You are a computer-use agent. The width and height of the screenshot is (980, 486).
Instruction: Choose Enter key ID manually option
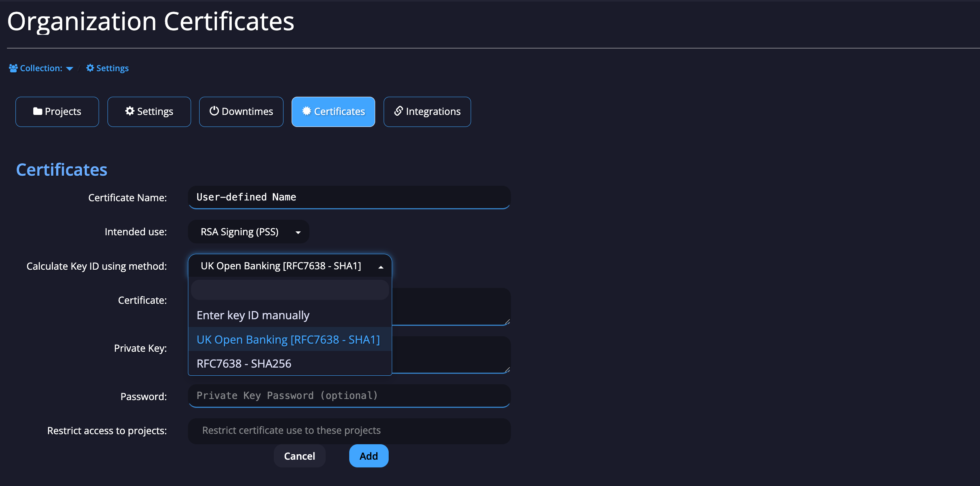click(253, 315)
